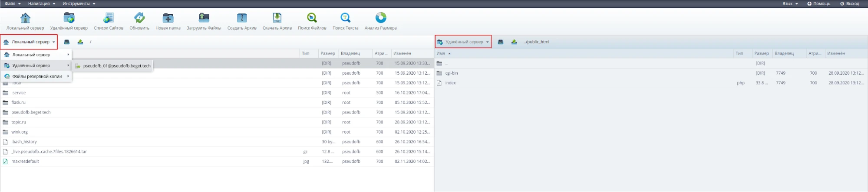Image resolution: width=868 pixels, height=192 pixels.
Task: Open Список Сайтов from the toolbar
Action: [108, 18]
